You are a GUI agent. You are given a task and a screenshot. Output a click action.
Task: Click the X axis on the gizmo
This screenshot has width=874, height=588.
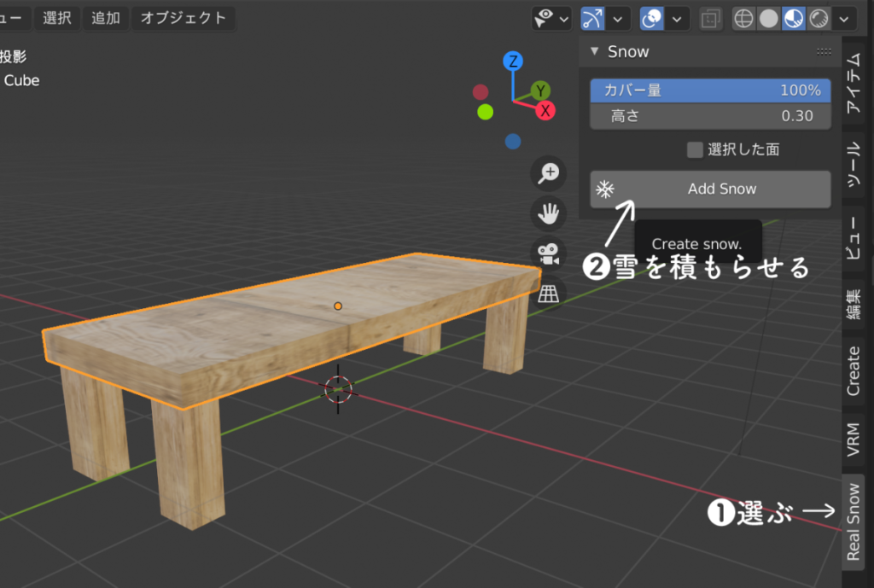pyautogui.click(x=545, y=110)
